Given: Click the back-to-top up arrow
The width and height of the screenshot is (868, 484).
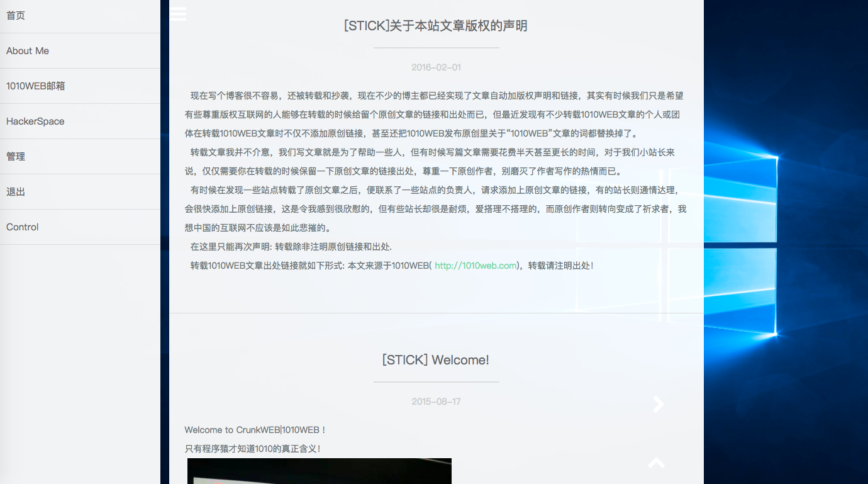Looking at the screenshot, I should point(656,463).
